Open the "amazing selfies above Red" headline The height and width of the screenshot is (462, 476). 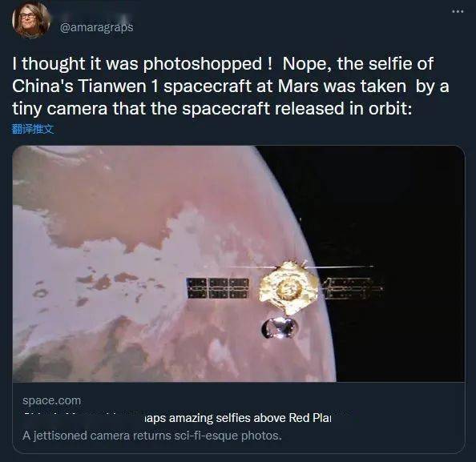[237, 418]
